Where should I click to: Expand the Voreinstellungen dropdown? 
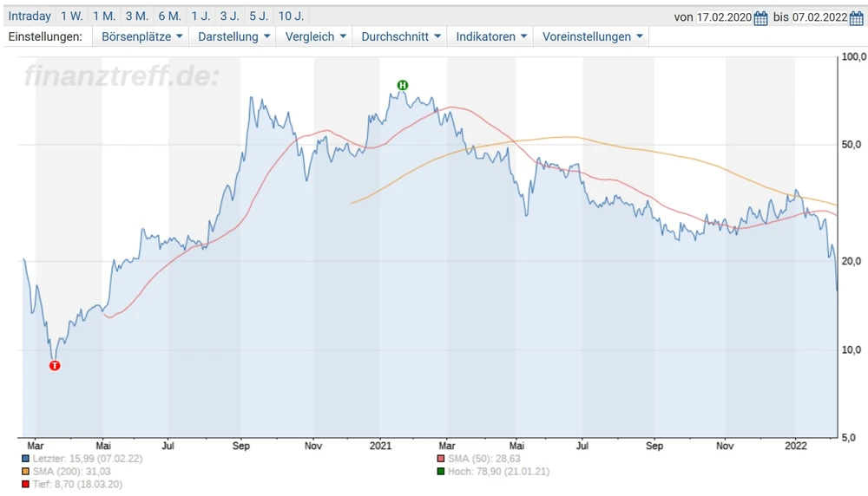point(593,36)
